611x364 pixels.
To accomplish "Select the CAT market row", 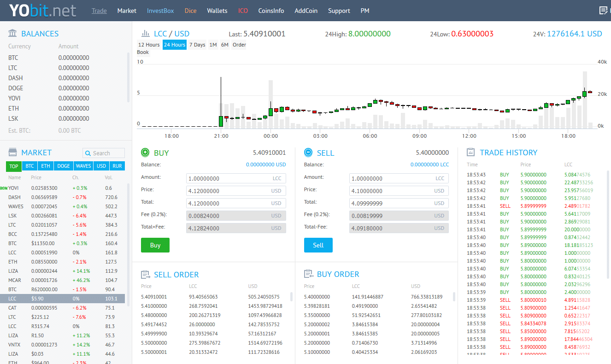I will pyautogui.click(x=63, y=308).
